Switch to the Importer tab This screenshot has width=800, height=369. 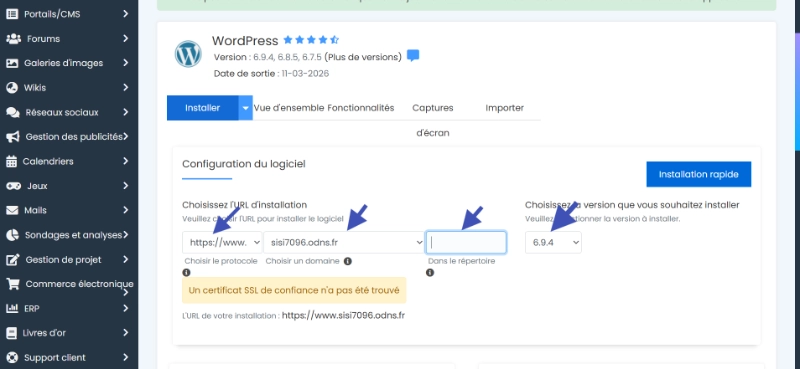pyautogui.click(x=505, y=108)
